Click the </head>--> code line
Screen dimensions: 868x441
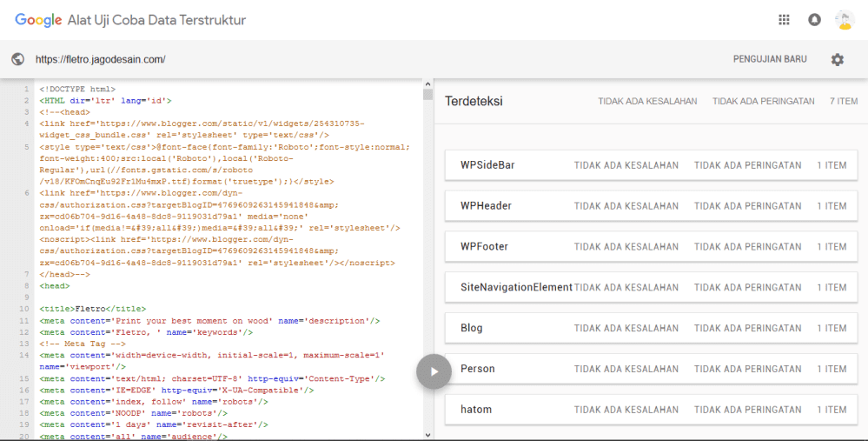(x=64, y=274)
